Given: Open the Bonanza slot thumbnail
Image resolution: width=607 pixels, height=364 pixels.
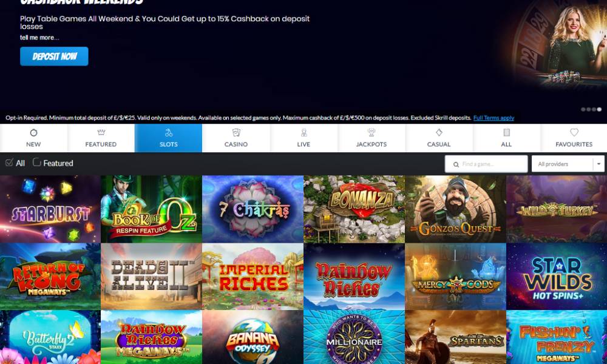Looking at the screenshot, I should click(x=354, y=209).
